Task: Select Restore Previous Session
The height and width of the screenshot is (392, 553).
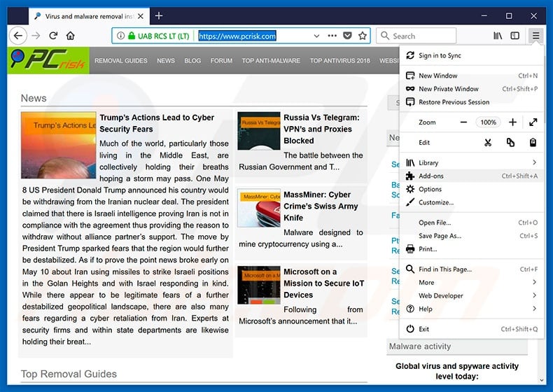Action: click(x=472, y=102)
